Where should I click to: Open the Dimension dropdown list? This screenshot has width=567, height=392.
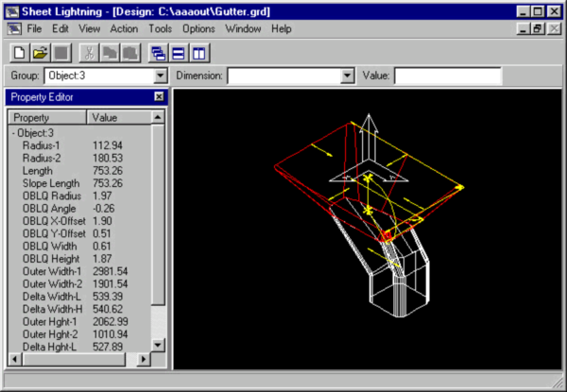point(347,76)
